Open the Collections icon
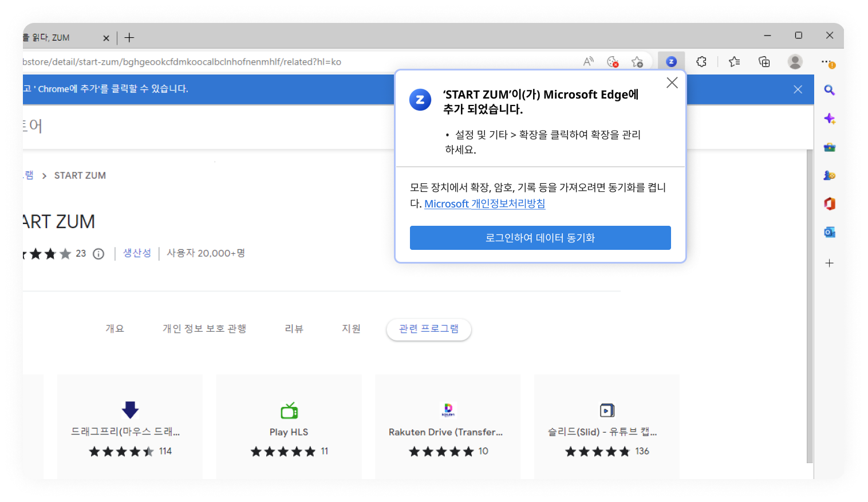 764,61
